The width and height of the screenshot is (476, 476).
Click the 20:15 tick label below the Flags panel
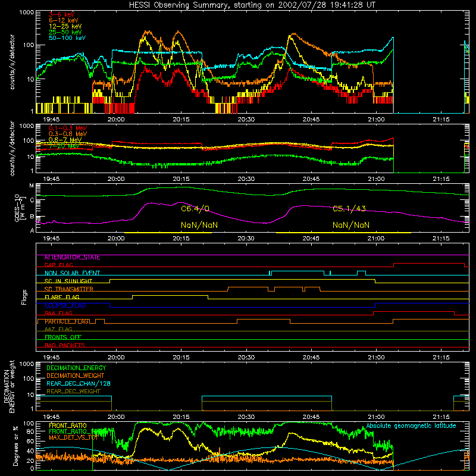point(181,358)
